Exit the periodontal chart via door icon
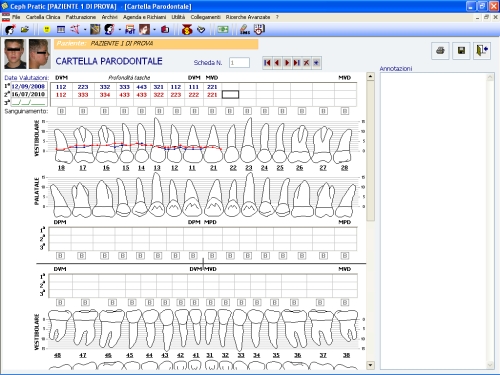The image size is (500, 375). 482,51
